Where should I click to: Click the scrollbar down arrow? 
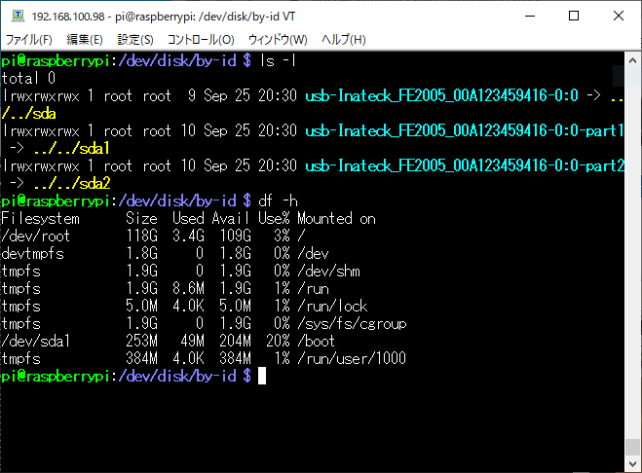coord(632,464)
